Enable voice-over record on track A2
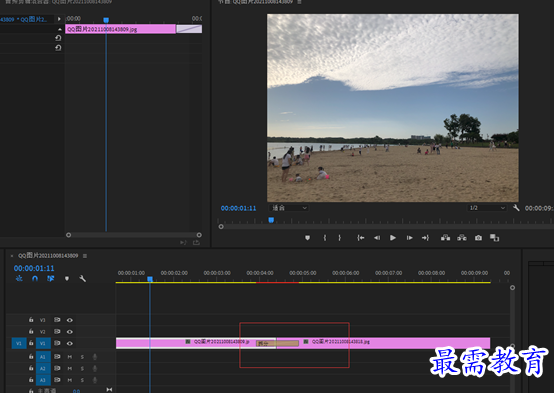The width and height of the screenshot is (554, 393). pos(95,369)
